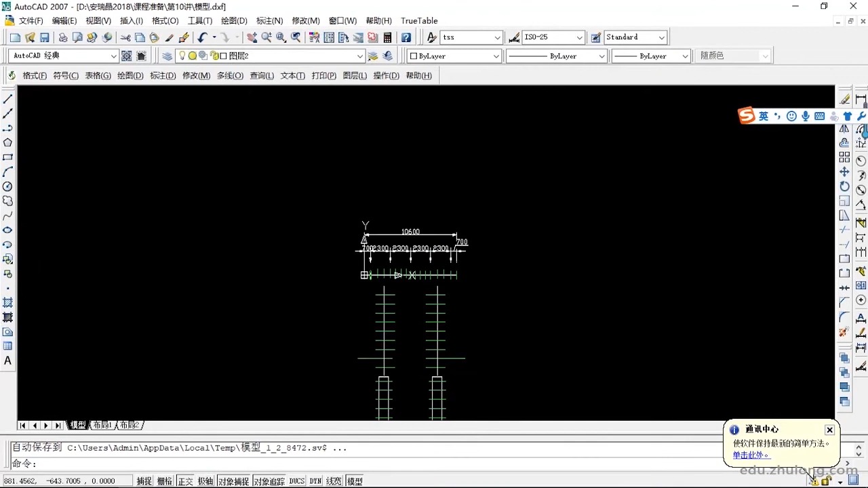This screenshot has width=868, height=488.
Task: Toggle 对象追踪 object snap tracking
Action: (269, 481)
